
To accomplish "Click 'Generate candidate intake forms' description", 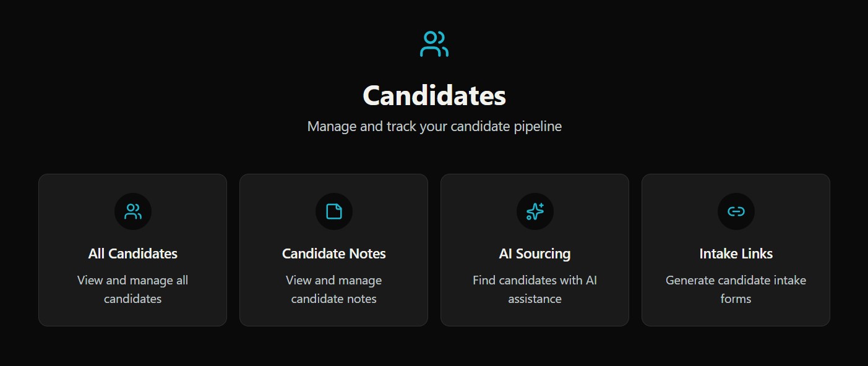I will tap(736, 289).
